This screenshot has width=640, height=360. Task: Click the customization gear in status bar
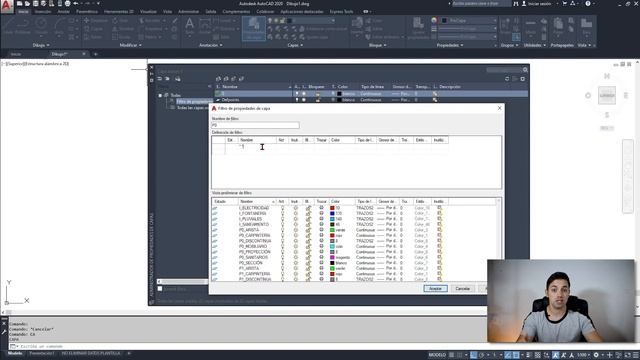pyautogui.click(x=596, y=355)
